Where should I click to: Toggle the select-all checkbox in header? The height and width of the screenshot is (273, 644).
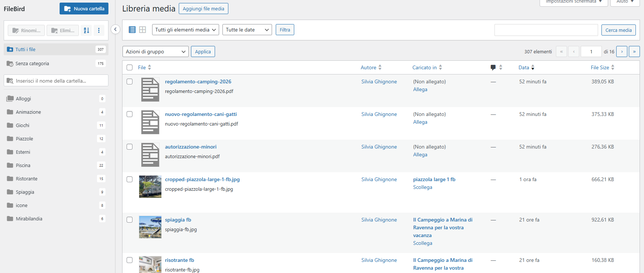[x=130, y=67]
